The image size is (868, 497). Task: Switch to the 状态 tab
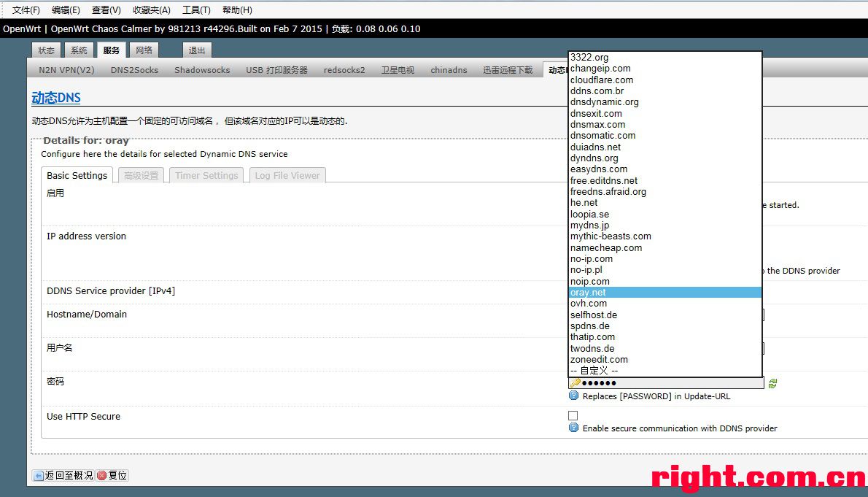pyautogui.click(x=46, y=50)
